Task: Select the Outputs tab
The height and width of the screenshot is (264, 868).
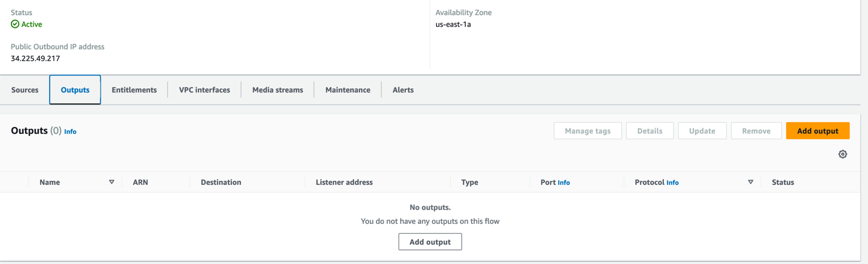Action: (75, 90)
